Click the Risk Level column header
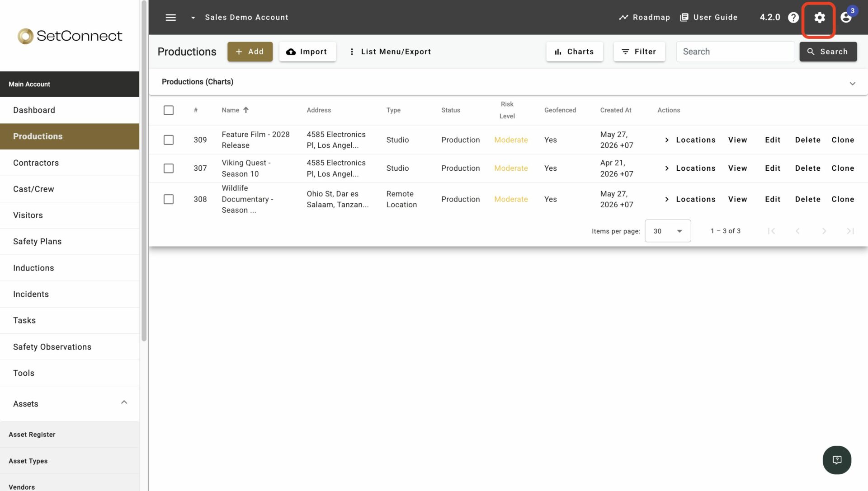 coord(507,110)
